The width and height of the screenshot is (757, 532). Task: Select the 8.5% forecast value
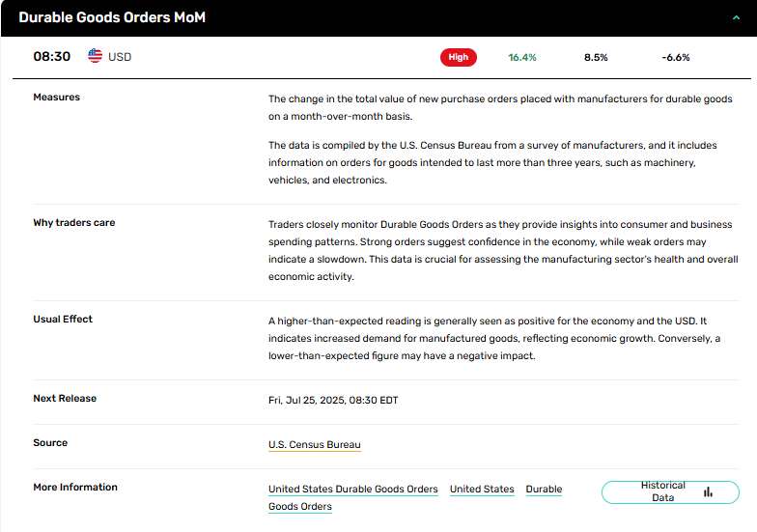point(596,57)
